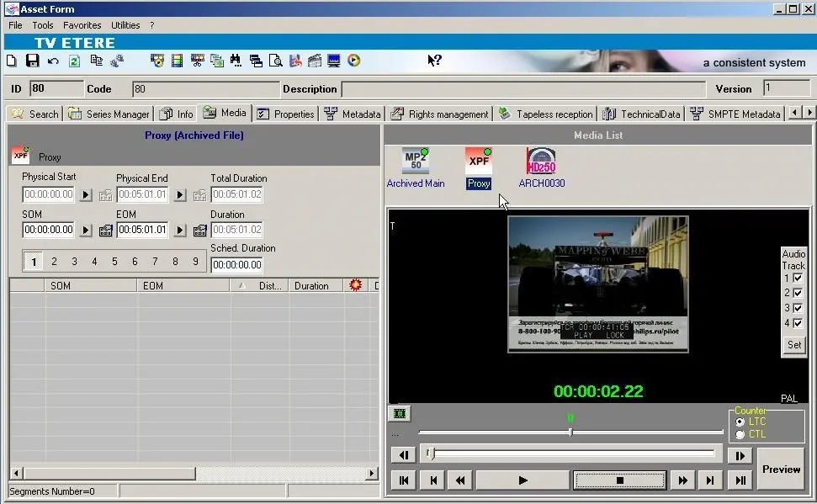
Task: Click the arrow button next to Physical Start
Action: pos(86,195)
